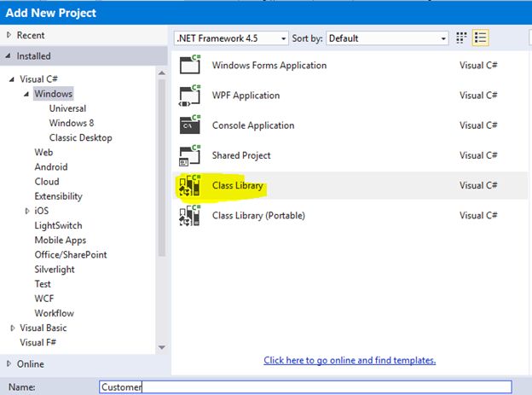Select the Windows 8 category
532x395 pixels.
coord(72,123)
